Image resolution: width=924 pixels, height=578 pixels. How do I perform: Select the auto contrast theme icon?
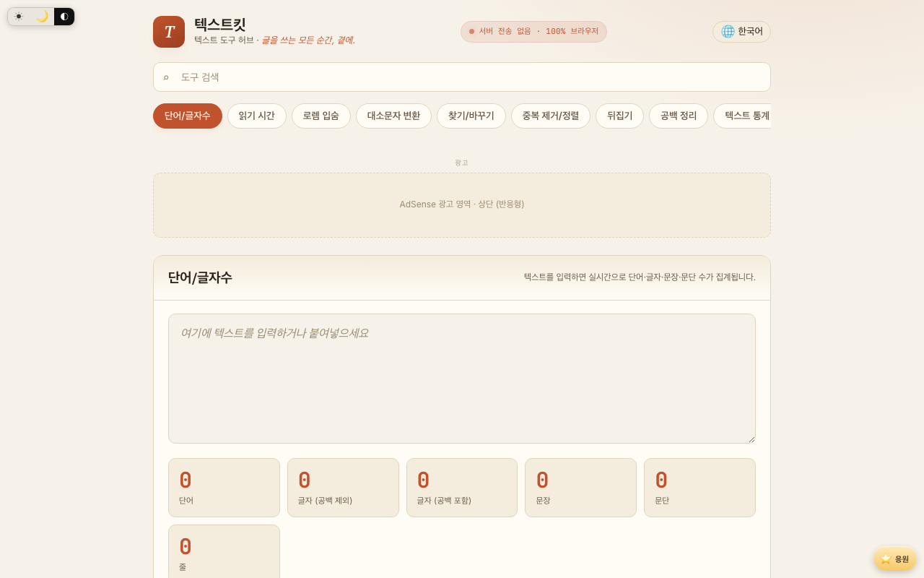[x=64, y=17]
